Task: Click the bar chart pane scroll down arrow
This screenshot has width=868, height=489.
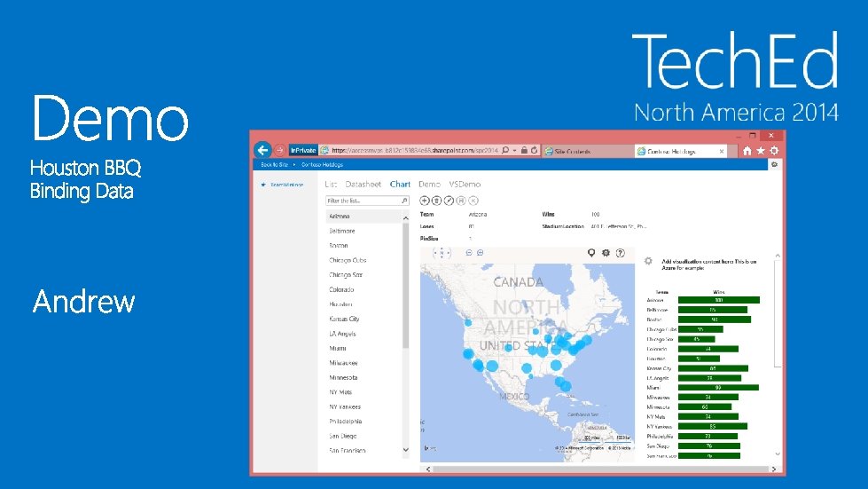Action: (778, 454)
